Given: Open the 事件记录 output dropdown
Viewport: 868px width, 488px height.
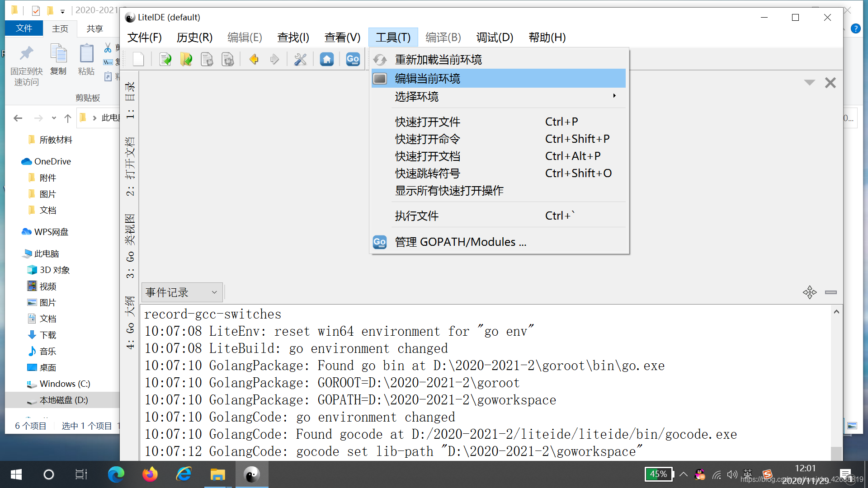Looking at the screenshot, I should (182, 292).
